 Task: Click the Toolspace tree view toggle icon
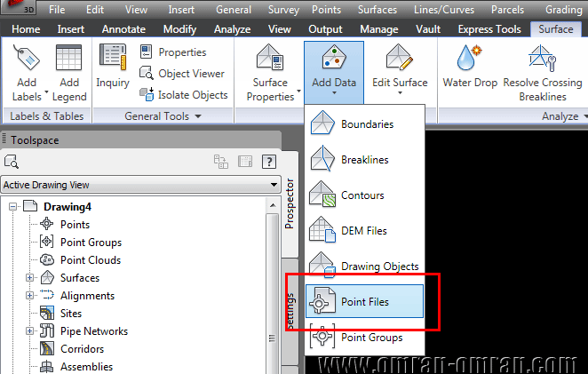point(221,162)
